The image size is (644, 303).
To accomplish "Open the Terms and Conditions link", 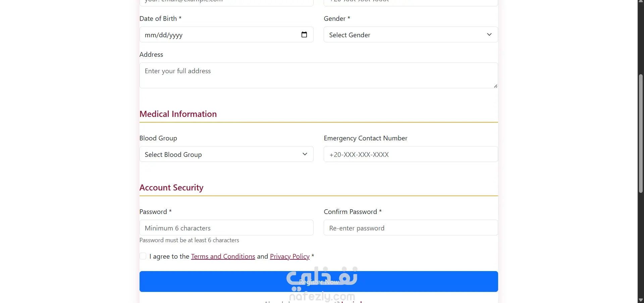I will [x=223, y=256].
